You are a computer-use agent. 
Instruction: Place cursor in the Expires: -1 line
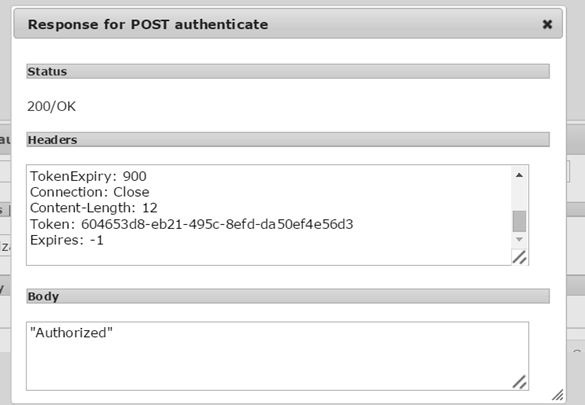(67, 240)
